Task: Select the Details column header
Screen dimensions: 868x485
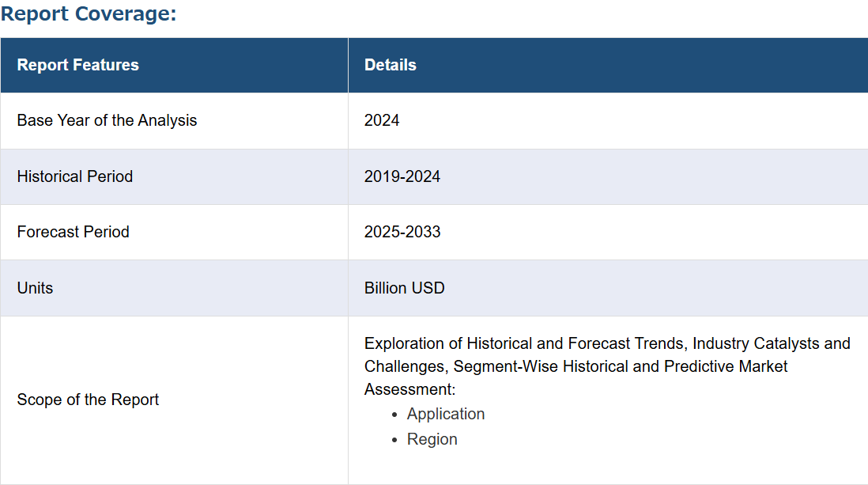Action: pyautogui.click(x=391, y=65)
